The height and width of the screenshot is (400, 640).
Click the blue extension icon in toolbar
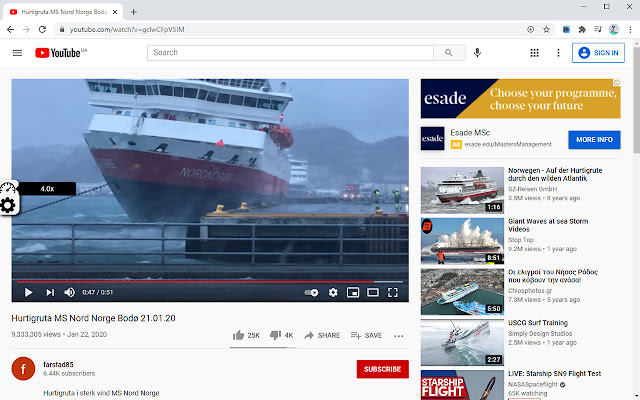click(566, 29)
